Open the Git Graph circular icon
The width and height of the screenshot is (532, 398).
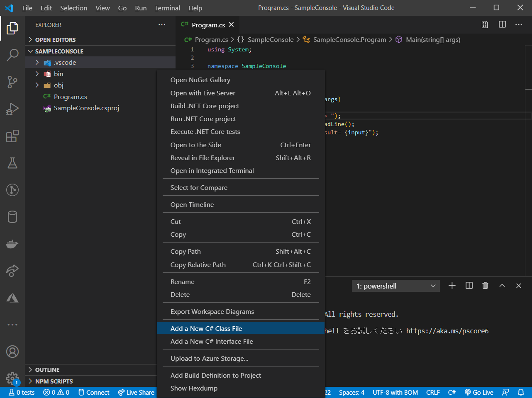[x=12, y=190]
